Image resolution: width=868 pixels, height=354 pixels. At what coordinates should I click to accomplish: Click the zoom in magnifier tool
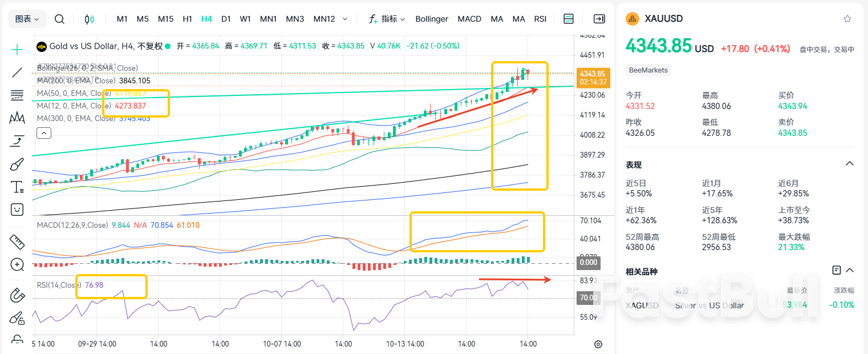coord(17,264)
